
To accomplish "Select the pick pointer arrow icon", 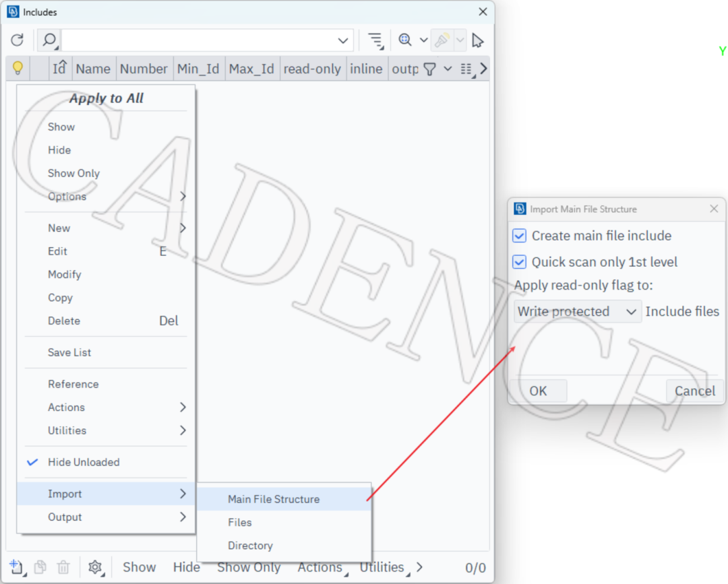I will tap(478, 40).
